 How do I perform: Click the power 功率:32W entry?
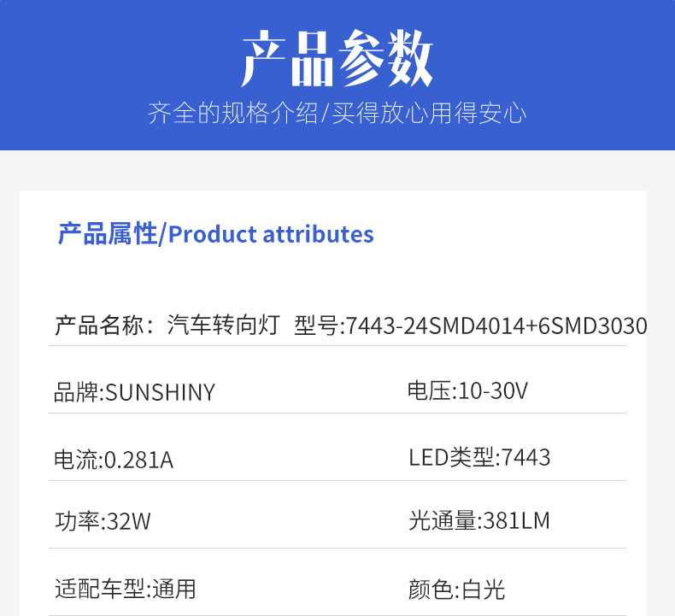click(x=103, y=521)
